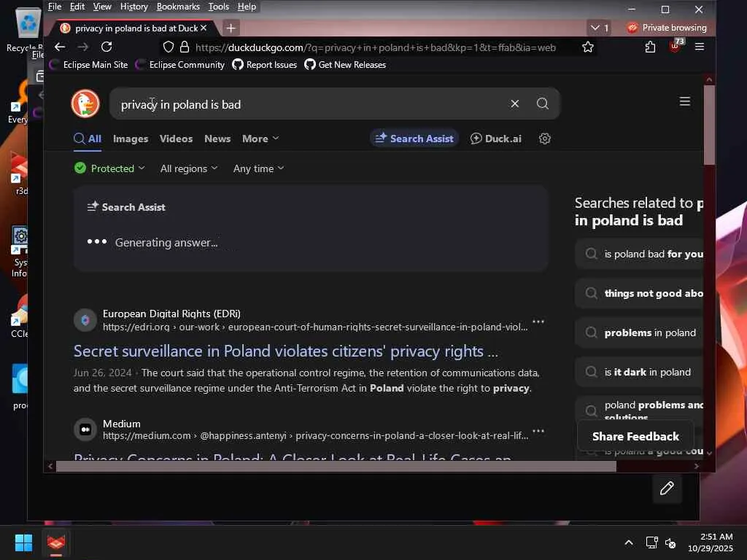Open the taskbar clock and date
This screenshot has width=747, height=560.
[x=711, y=542]
